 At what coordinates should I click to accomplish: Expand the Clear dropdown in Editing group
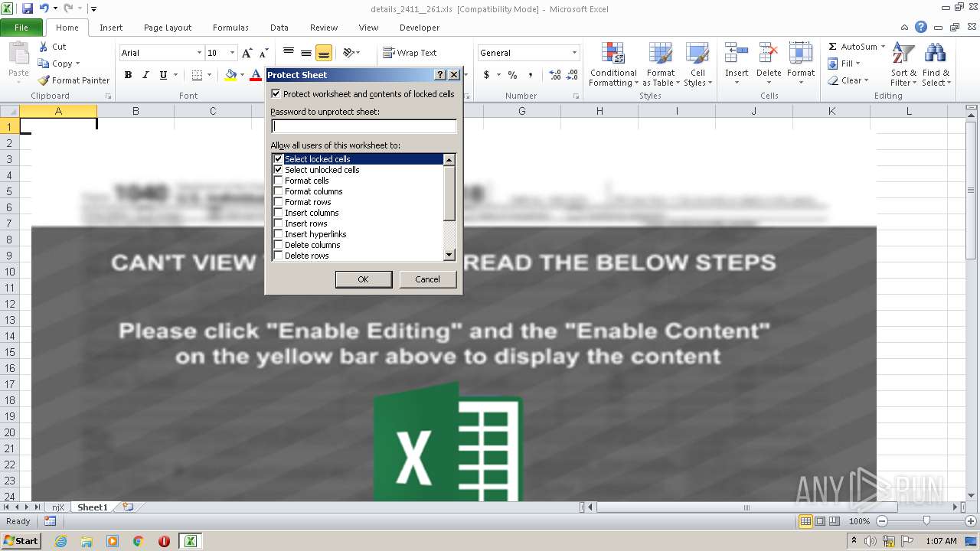point(866,80)
